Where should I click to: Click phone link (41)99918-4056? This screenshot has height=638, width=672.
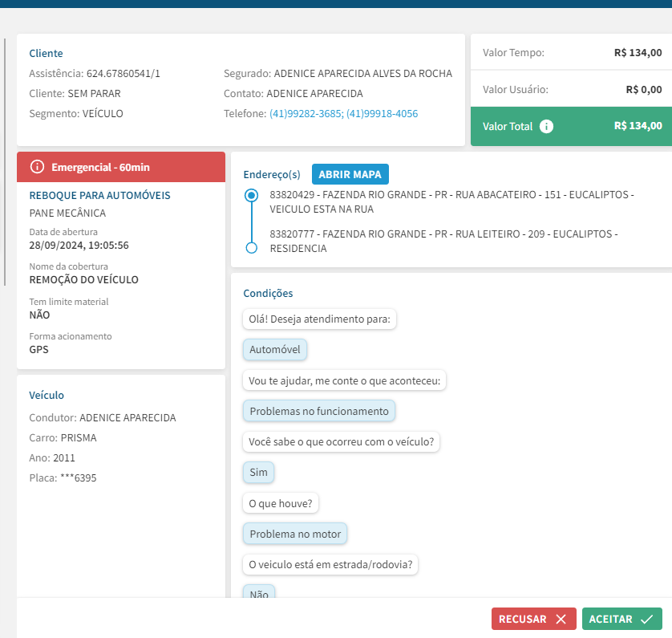coord(382,114)
